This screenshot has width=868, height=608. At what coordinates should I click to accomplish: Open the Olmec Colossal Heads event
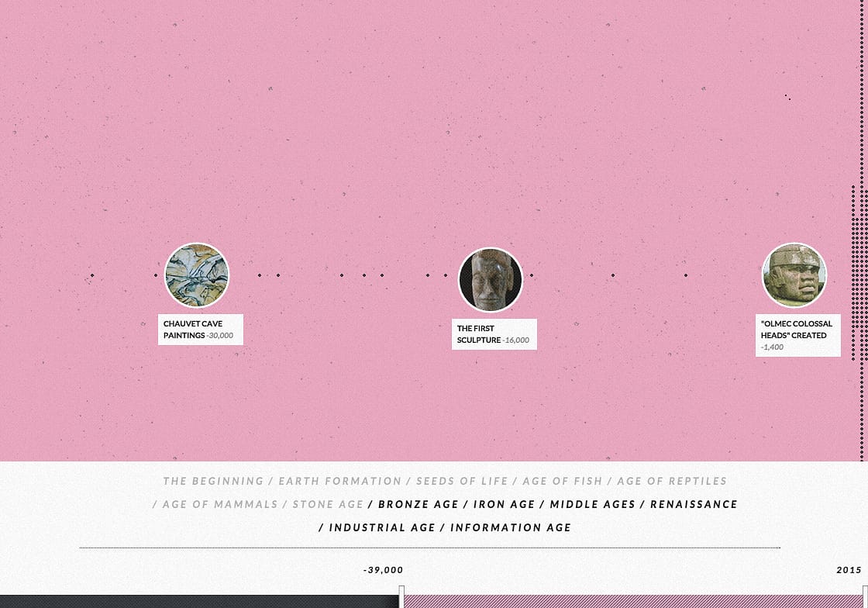coord(794,275)
